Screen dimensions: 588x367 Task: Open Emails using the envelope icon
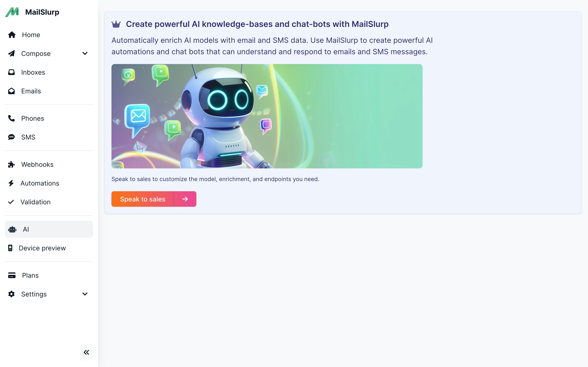pyautogui.click(x=11, y=91)
